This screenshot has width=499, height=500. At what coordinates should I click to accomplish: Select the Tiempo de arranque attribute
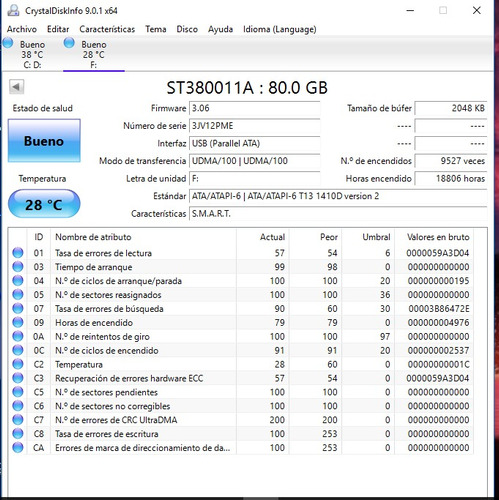coord(241,267)
